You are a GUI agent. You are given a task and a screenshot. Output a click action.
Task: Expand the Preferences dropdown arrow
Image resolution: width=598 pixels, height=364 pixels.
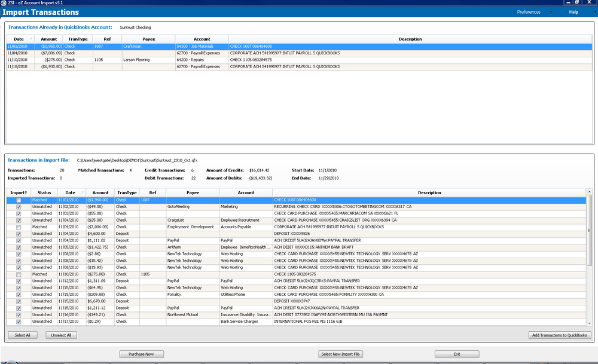(x=550, y=12)
